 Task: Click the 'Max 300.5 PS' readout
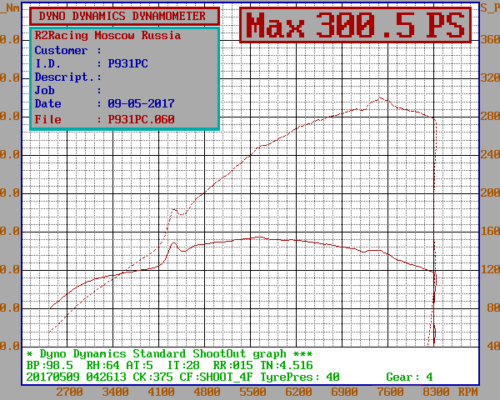click(x=355, y=25)
